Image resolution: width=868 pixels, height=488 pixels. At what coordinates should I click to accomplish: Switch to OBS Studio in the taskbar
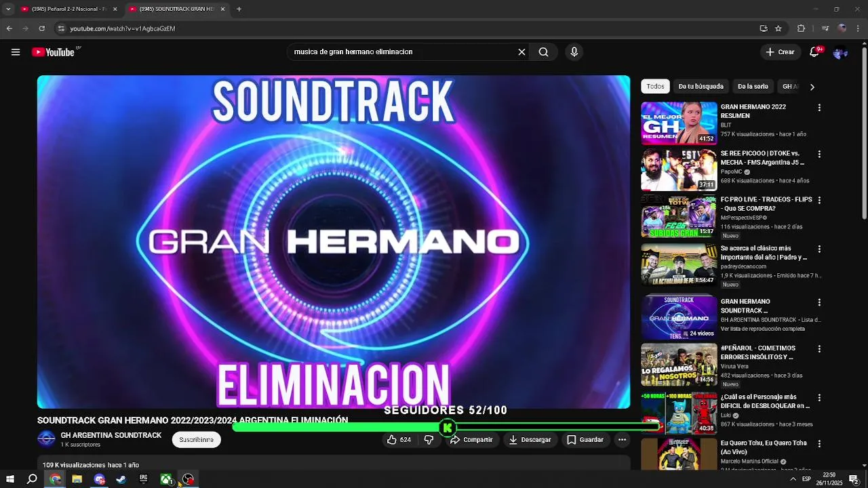tap(188, 479)
